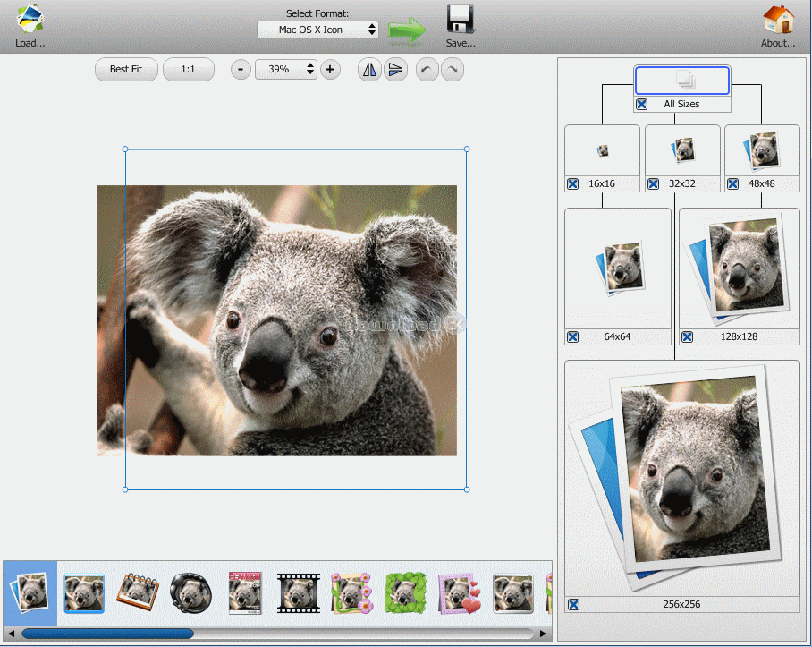Screen dimensions: 812x647
Task: Choose the plain gray bordered frame
Action: [513, 593]
